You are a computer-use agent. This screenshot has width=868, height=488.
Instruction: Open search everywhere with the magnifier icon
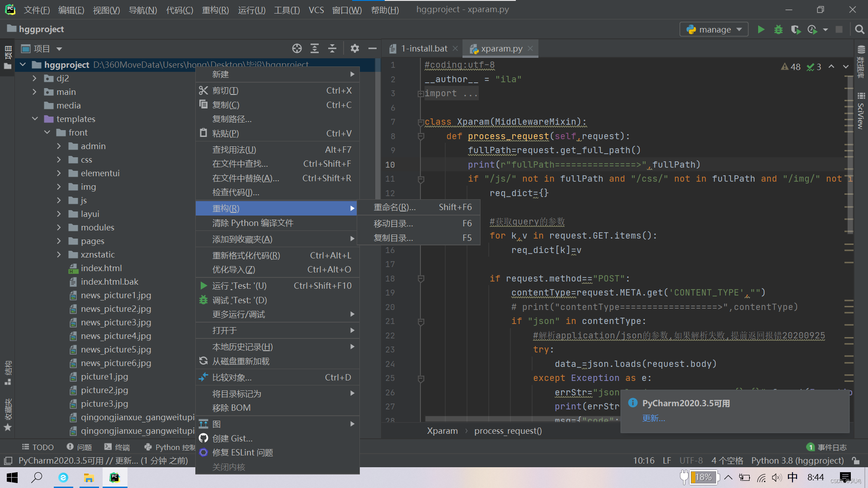coord(859,29)
